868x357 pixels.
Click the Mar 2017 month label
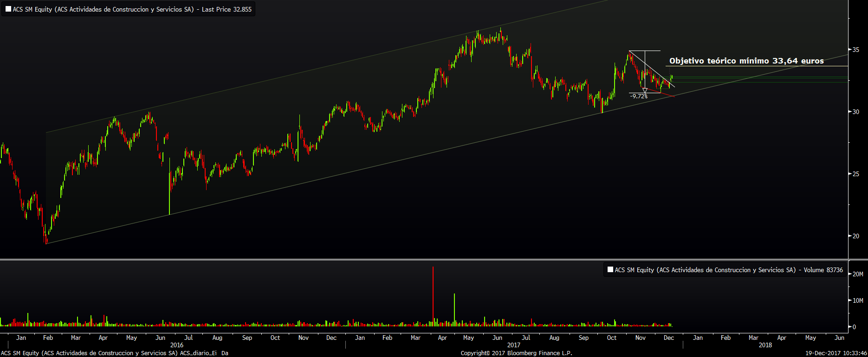415,338
